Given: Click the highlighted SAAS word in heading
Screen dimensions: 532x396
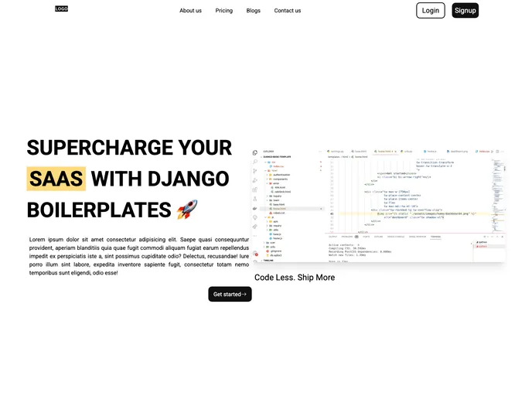Looking at the screenshot, I should [x=56, y=179].
